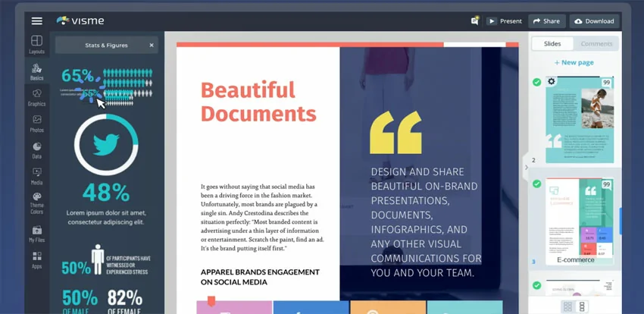Screen dimensions: 644x314
Task: Open the Photos panel
Action: tap(36, 124)
